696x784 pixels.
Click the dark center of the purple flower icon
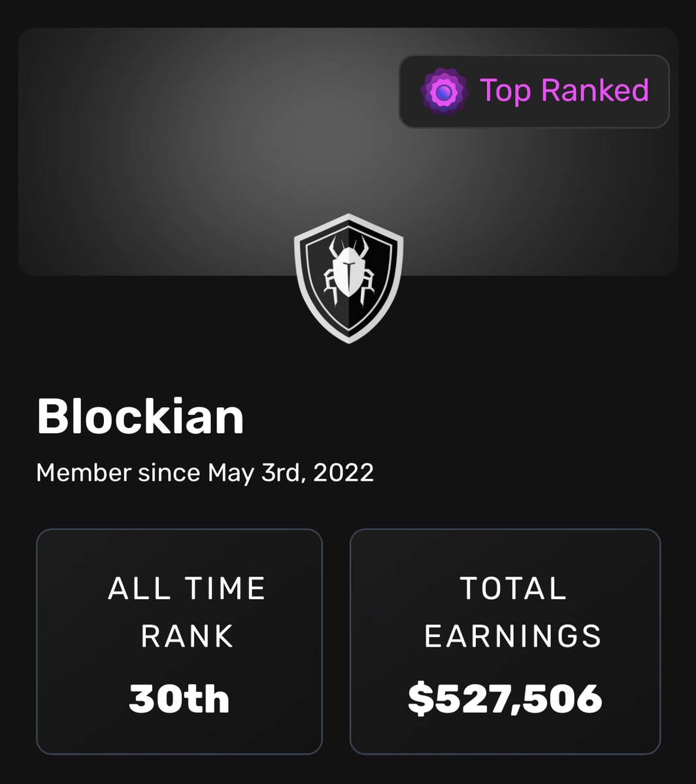click(444, 91)
